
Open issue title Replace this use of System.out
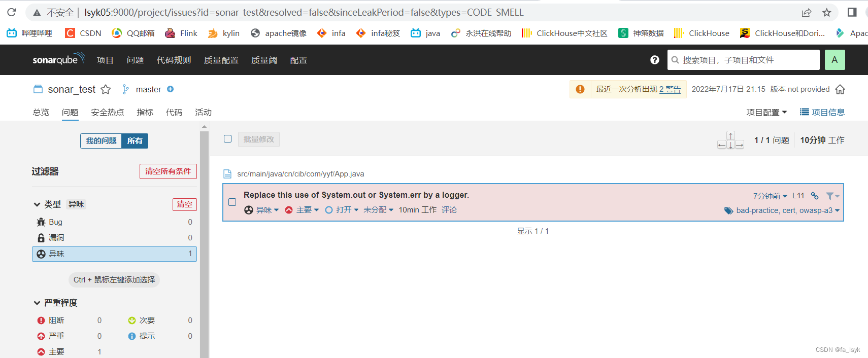(x=356, y=195)
